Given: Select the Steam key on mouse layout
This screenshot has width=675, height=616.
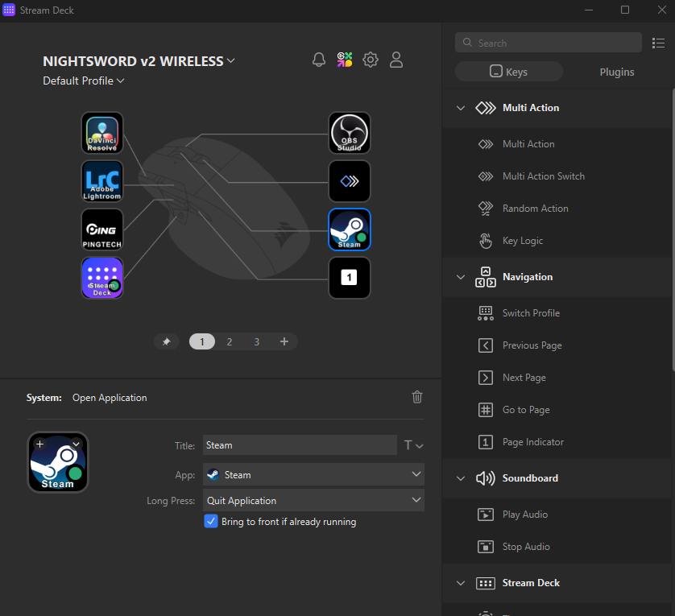Looking at the screenshot, I should [349, 229].
